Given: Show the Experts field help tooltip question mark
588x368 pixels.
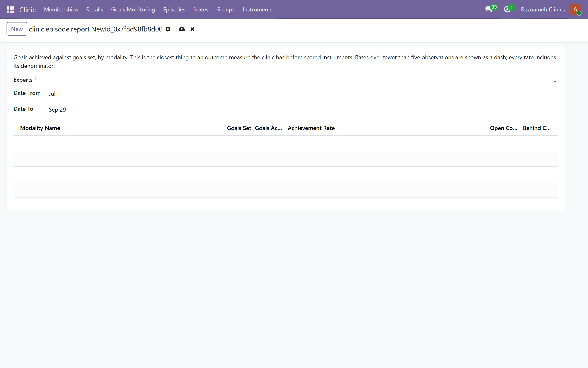Looking at the screenshot, I should click(35, 78).
